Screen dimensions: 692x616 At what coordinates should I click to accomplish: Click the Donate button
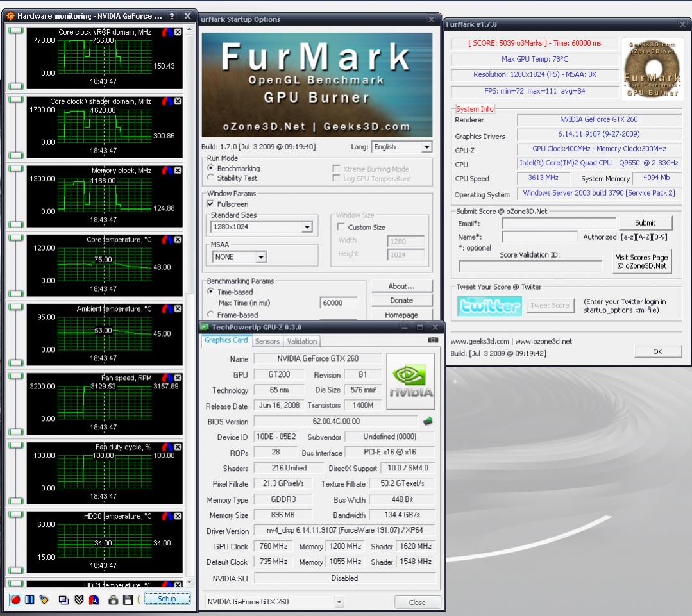(x=401, y=300)
